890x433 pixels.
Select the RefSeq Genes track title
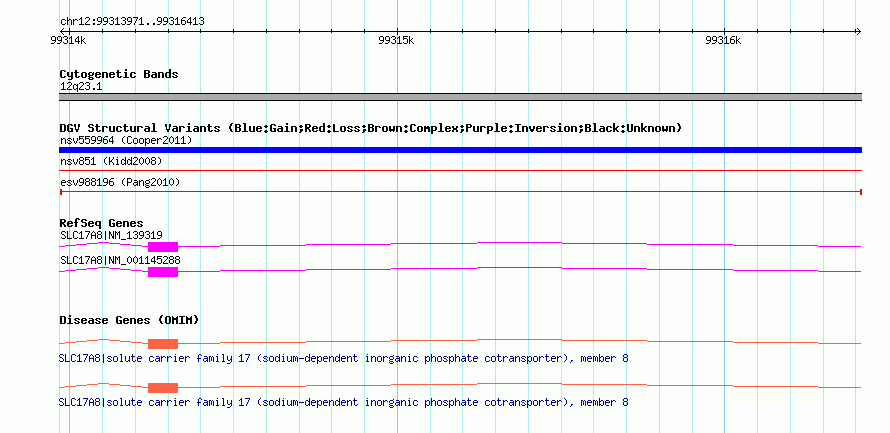coord(102,223)
